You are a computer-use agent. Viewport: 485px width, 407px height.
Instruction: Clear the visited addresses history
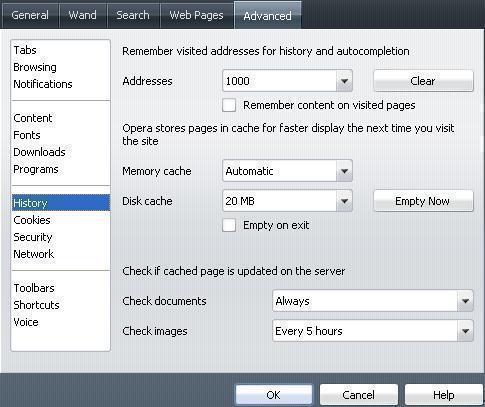tap(423, 81)
